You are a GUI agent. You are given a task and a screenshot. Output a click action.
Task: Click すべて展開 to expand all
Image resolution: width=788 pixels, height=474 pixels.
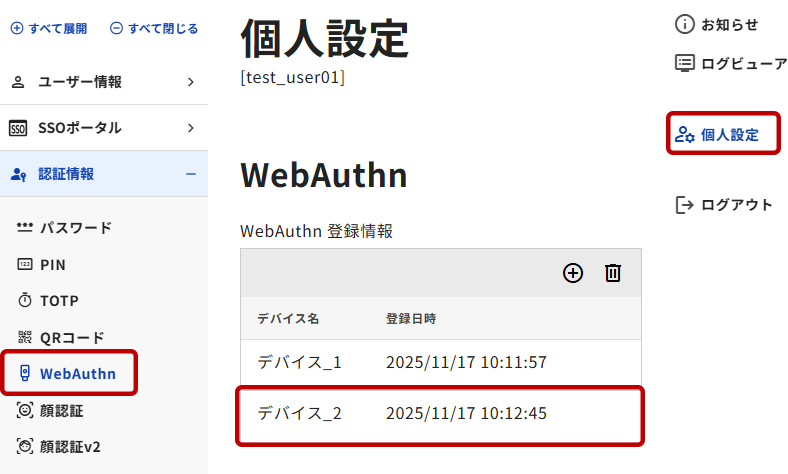tap(50, 29)
